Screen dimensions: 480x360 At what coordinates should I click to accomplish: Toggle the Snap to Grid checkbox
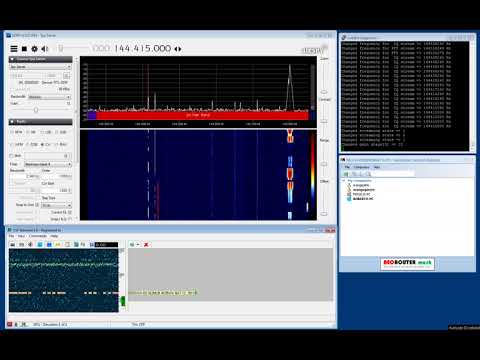click(x=37, y=205)
